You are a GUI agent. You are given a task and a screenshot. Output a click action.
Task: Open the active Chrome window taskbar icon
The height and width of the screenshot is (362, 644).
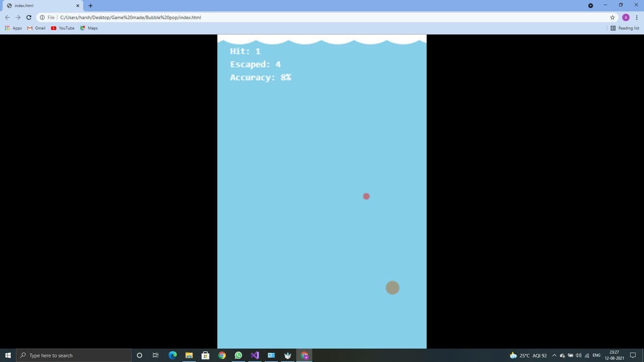[304, 355]
